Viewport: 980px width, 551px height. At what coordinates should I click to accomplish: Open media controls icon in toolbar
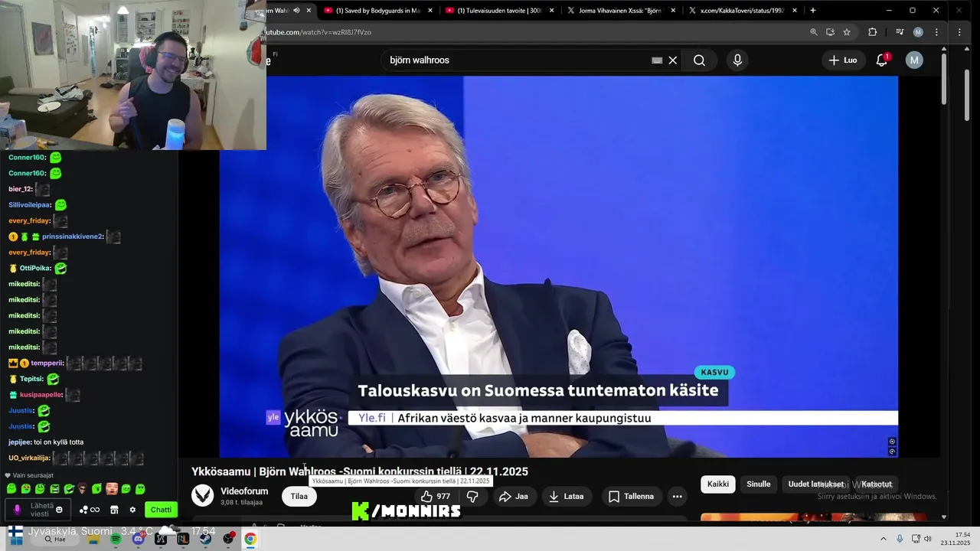coord(900,32)
